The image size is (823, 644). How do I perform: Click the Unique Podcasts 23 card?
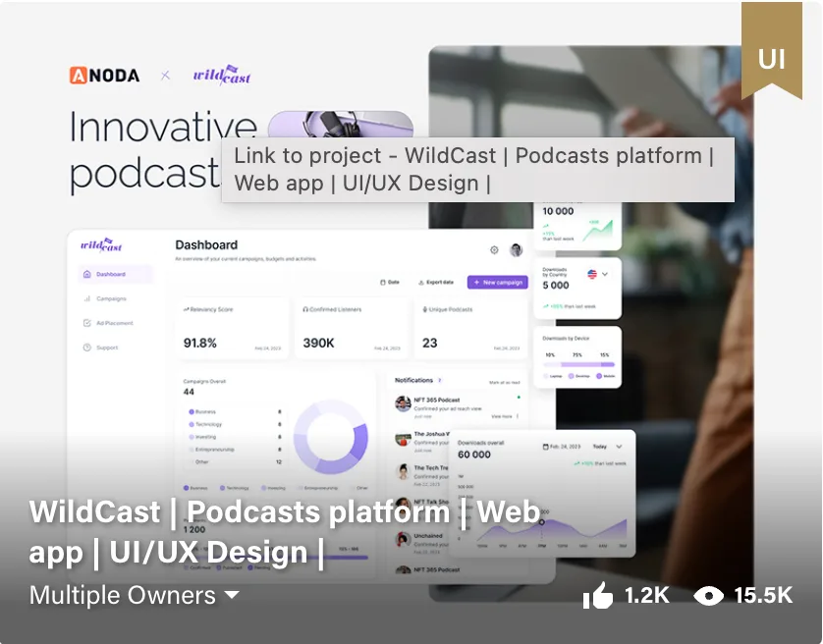(x=470, y=329)
